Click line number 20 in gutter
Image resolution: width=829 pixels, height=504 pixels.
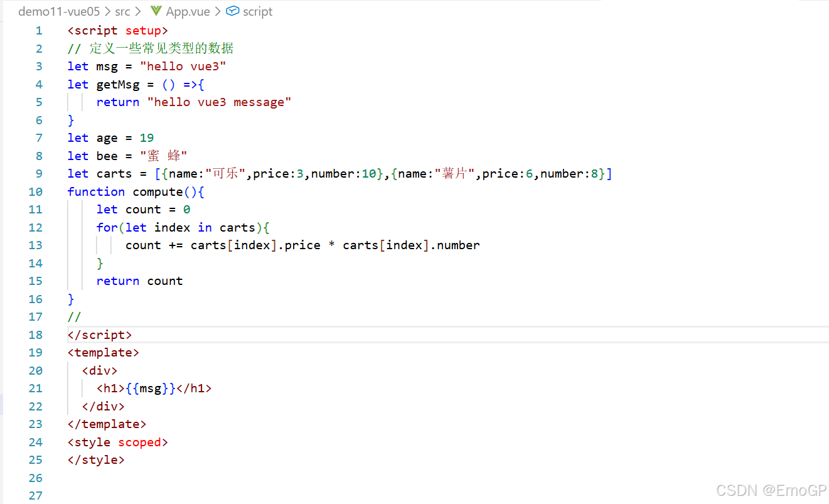click(x=35, y=370)
